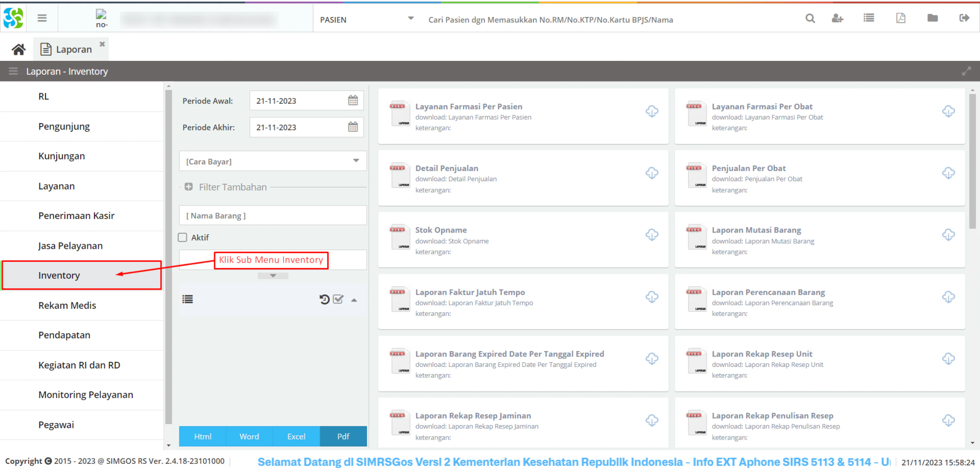Collapse the filter list using up arrow
Screen dimensions: 980x472
pos(354,300)
